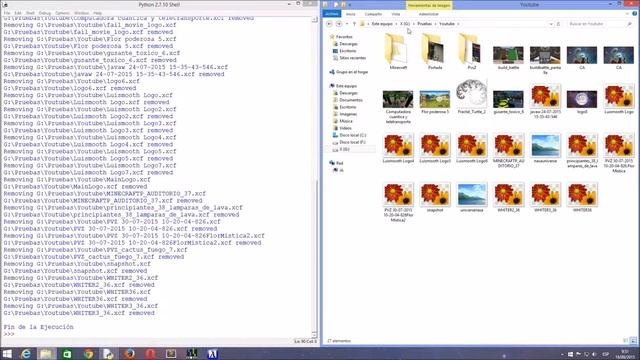Image resolution: width=640 pixels, height=360 pixels.
Task: Open Disco local (F:) drive
Action: point(352,142)
